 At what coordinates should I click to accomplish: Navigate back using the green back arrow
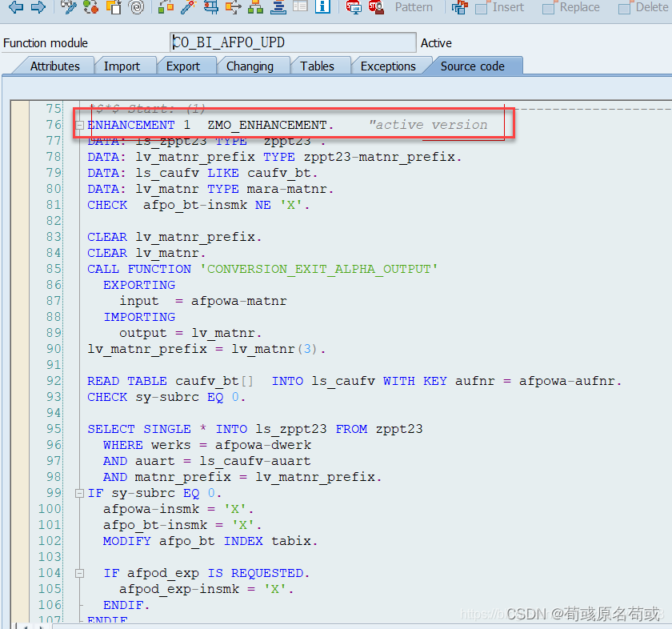tap(17, 8)
